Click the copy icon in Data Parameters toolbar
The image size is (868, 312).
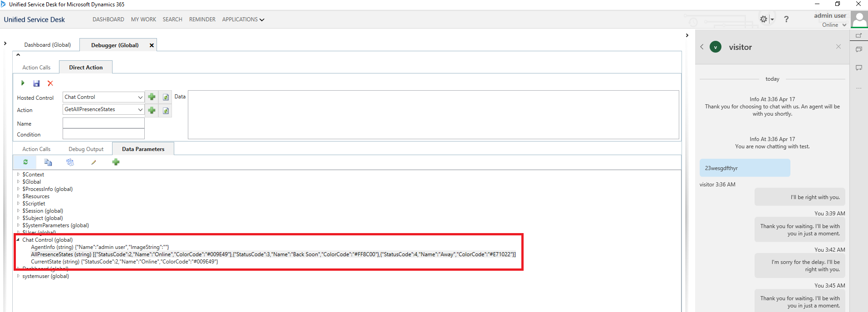click(x=48, y=162)
